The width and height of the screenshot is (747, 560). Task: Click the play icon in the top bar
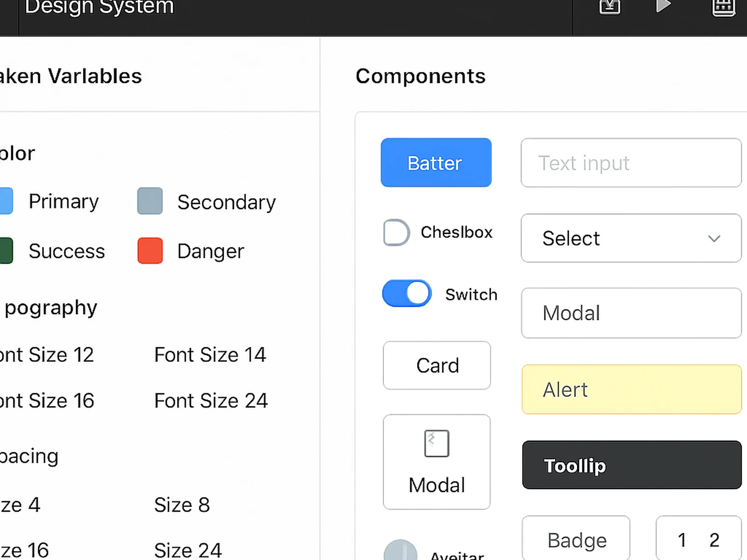[x=664, y=6]
